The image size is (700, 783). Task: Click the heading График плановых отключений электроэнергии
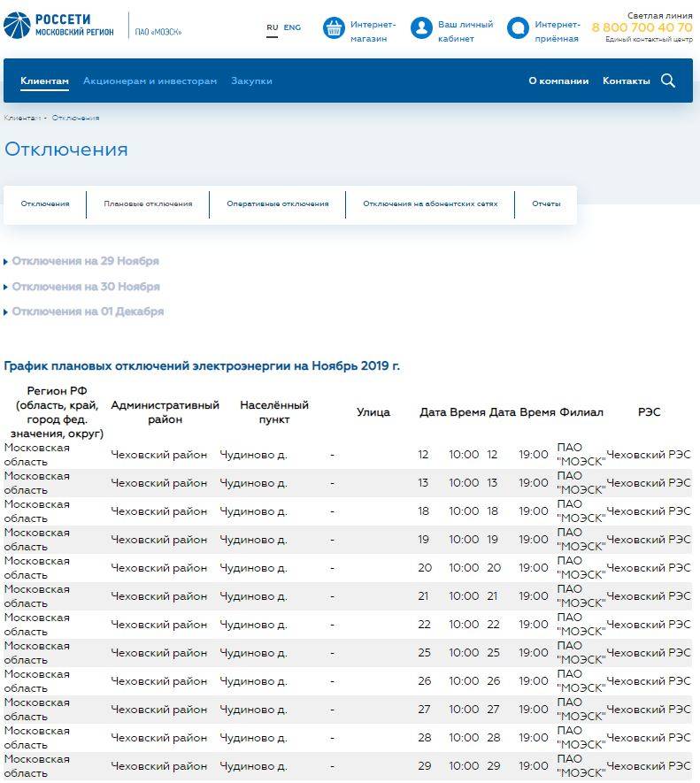202,366
